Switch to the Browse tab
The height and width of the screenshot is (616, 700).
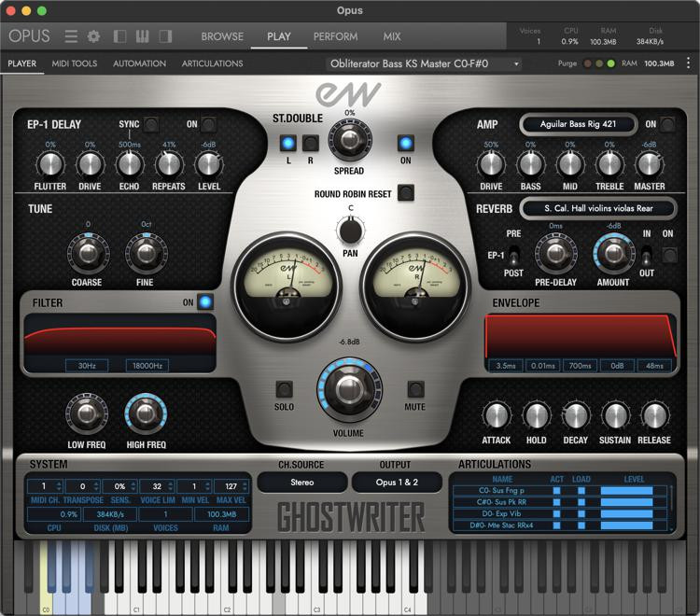(222, 36)
